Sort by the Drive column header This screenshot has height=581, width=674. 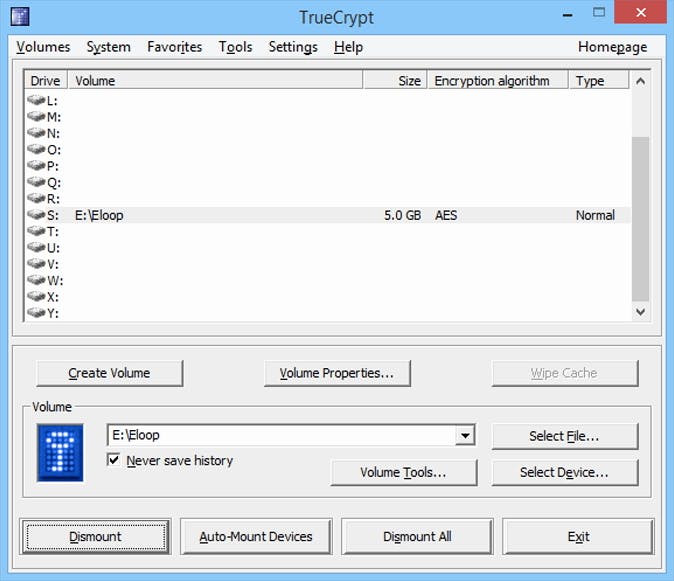point(46,81)
